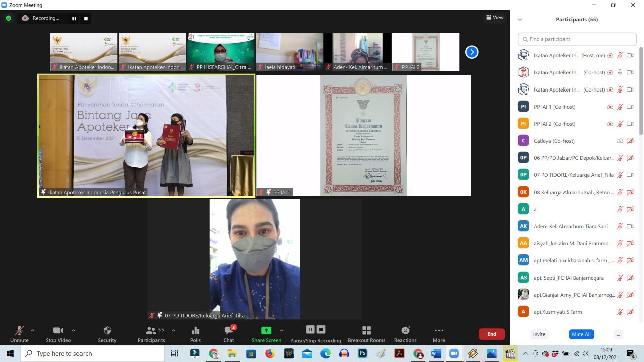This screenshot has height=362, width=644.
Task: Toggle microphone for 07 PD TIDORE participant
Action: [620, 175]
